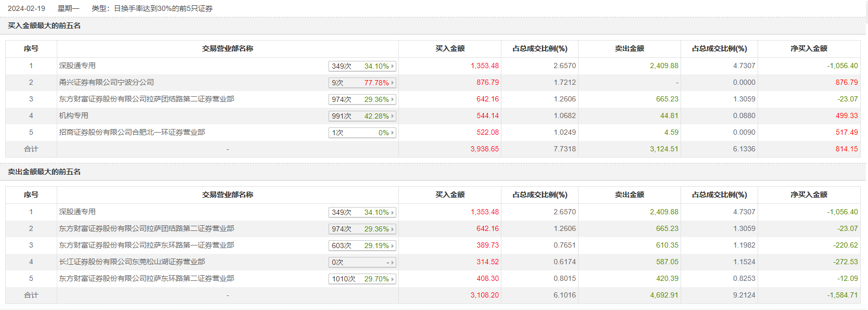Click the 卖出金额最大的前五名 section header
868x310 pixels.
tap(44, 172)
